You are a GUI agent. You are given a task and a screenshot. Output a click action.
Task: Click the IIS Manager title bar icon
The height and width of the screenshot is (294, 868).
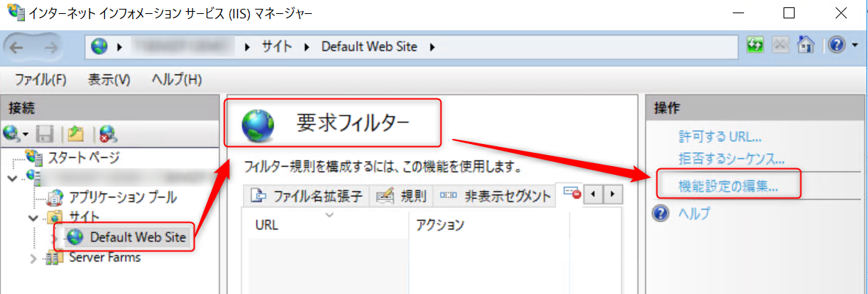tap(15, 12)
